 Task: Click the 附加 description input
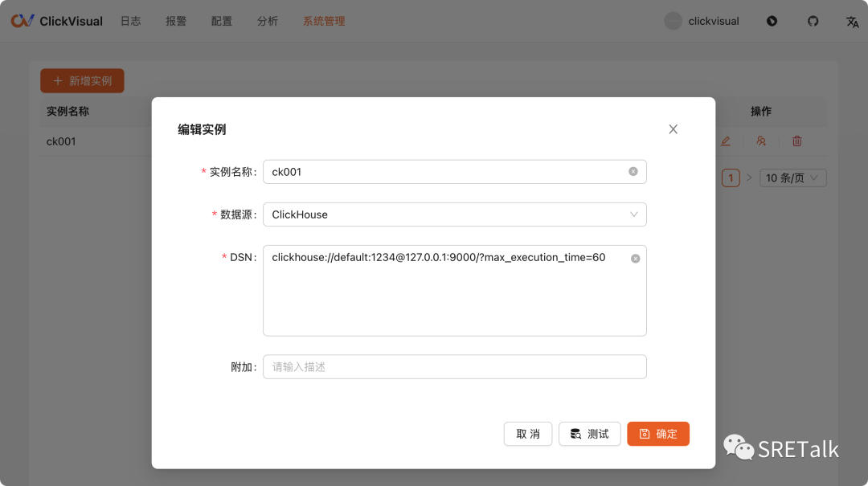(x=454, y=367)
